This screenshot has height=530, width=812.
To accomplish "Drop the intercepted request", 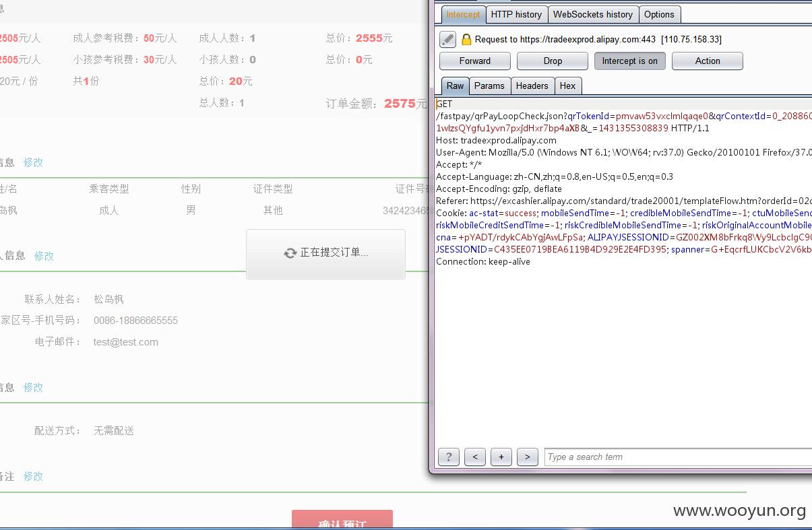I will coord(553,61).
